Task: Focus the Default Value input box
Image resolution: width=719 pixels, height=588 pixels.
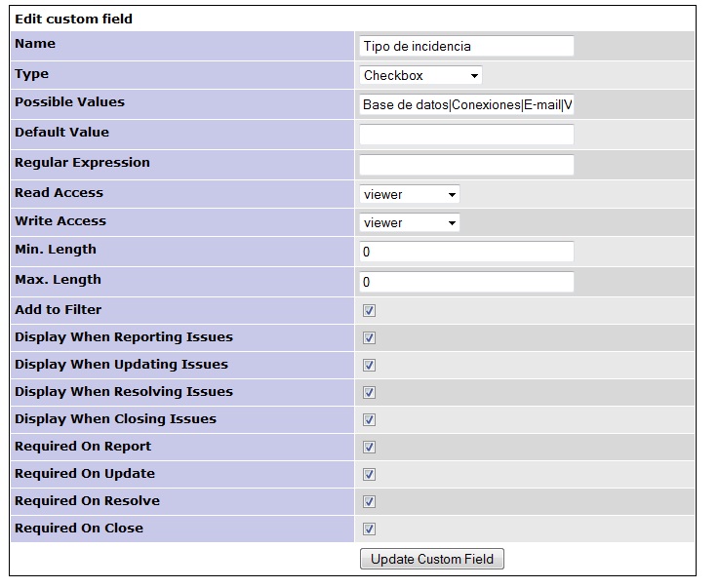Action: [x=466, y=135]
